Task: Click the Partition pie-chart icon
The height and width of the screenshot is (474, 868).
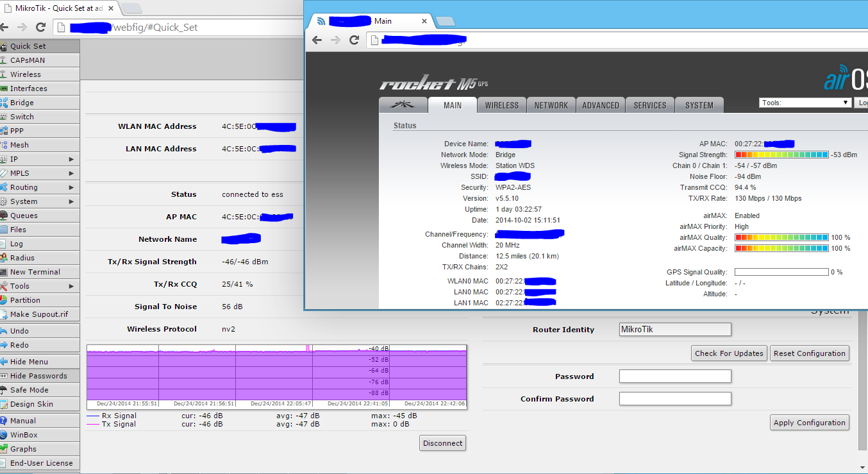Action: click(4, 300)
